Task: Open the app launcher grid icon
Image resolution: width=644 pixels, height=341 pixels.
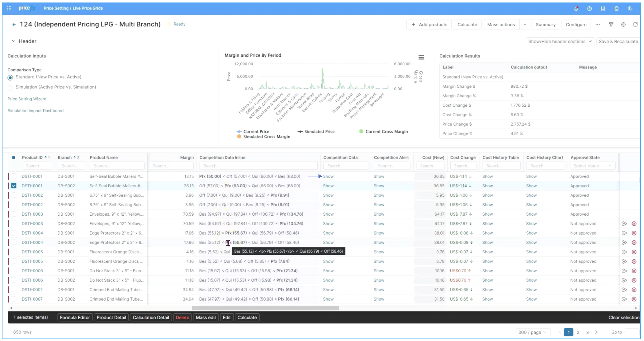Action: (x=9, y=8)
